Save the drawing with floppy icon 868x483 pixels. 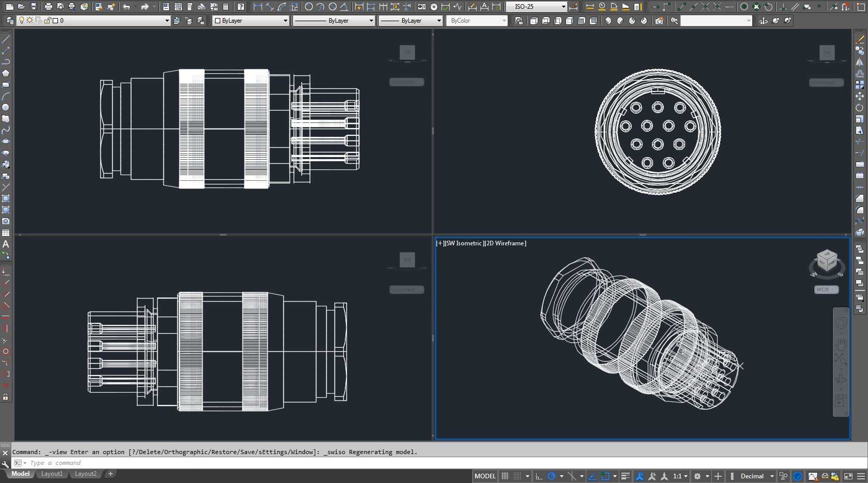(34, 7)
